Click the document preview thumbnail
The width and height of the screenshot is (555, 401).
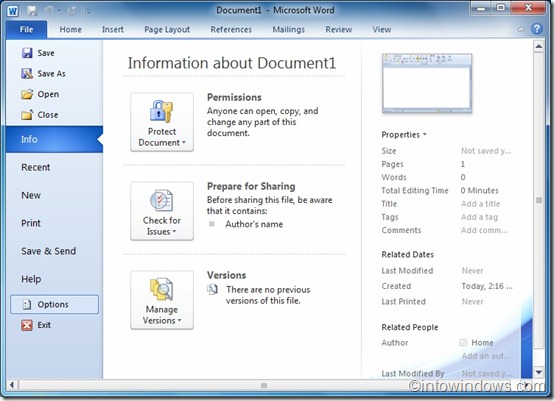click(x=427, y=84)
